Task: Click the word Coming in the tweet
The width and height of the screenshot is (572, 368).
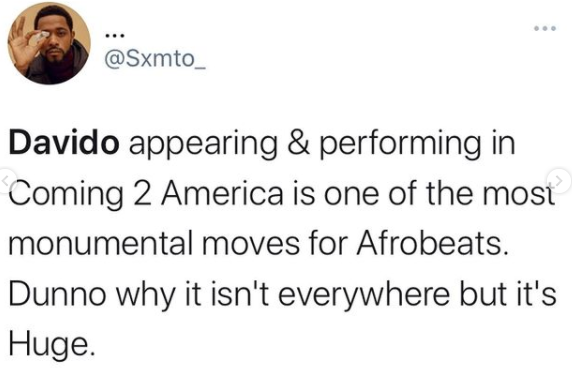Action: pyautogui.click(x=66, y=194)
